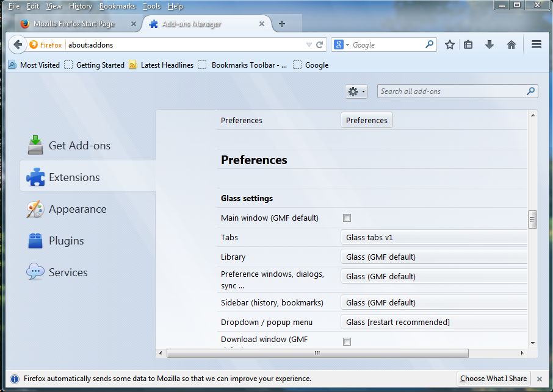
Task: Click the magnifier in Google search box
Action: (x=429, y=45)
